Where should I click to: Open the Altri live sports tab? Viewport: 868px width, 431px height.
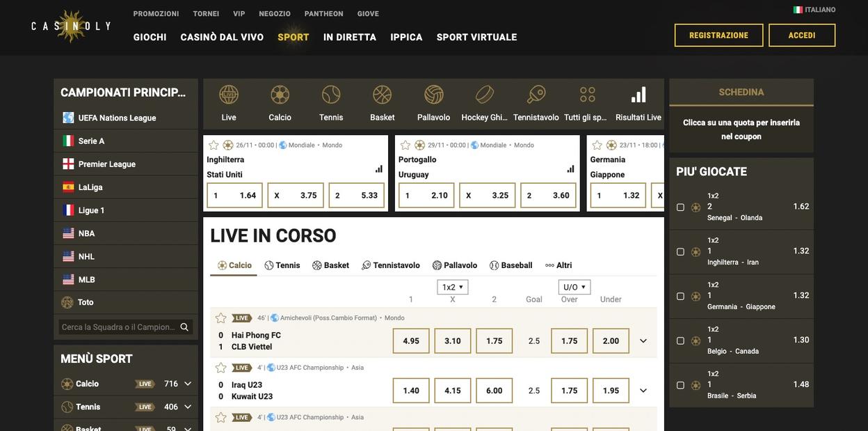click(558, 265)
